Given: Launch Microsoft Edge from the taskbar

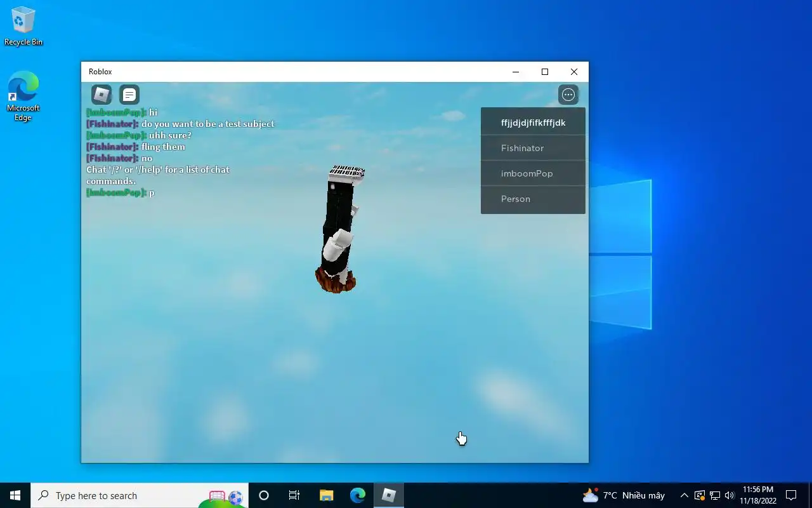Looking at the screenshot, I should [x=358, y=495].
